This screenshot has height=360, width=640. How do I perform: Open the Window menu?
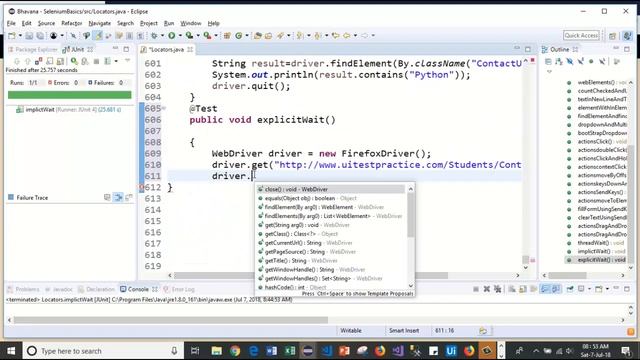[x=191, y=23]
